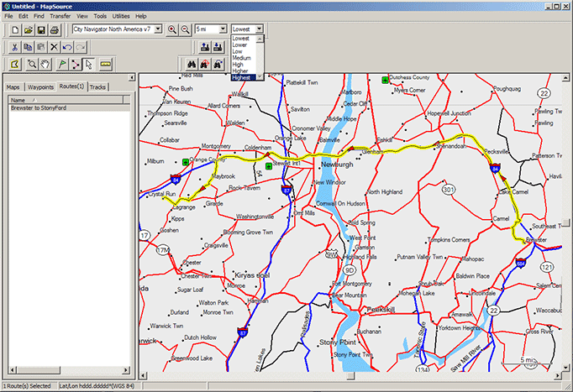Click the 1 Route(s) Selected status text
This screenshot has height=392, width=573.
click(27, 386)
